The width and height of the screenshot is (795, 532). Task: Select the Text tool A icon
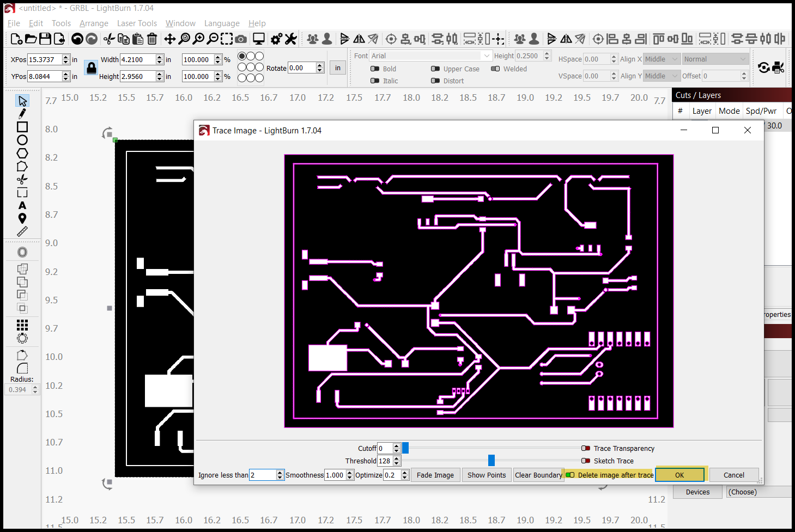point(22,205)
